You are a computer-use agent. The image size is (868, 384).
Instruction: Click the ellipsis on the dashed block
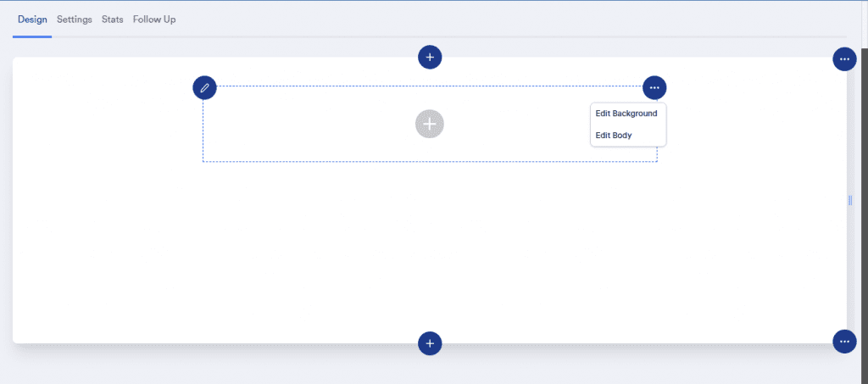coord(654,87)
